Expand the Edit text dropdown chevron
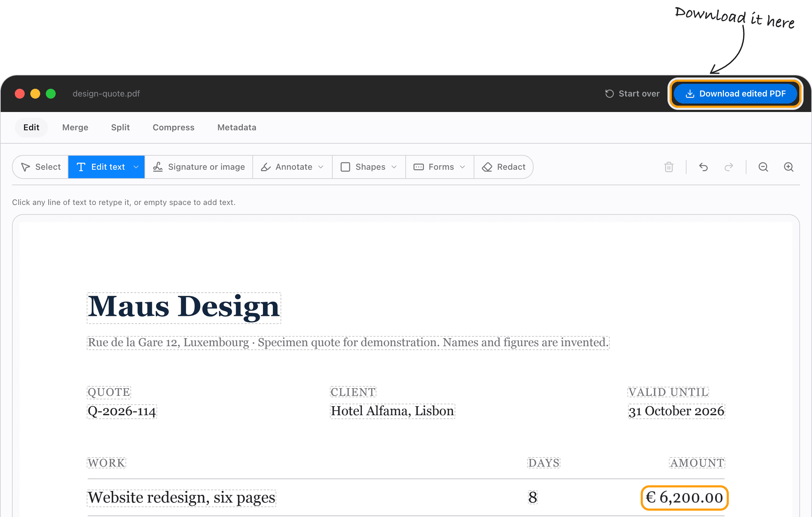Viewport: 812px width, 517px height. 136,167
